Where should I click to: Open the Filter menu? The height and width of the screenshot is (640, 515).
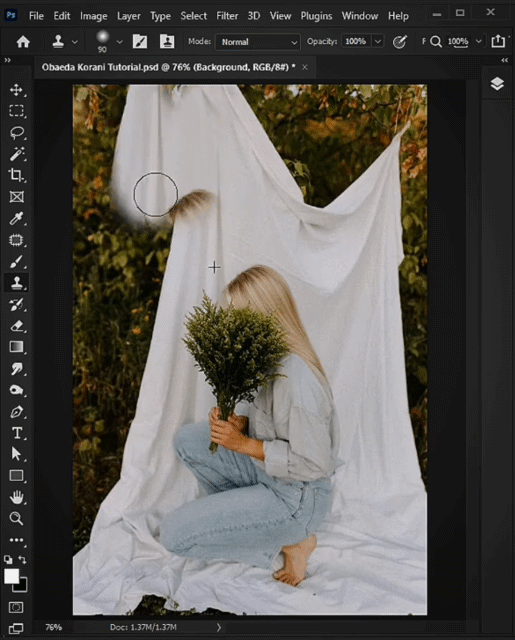(227, 16)
